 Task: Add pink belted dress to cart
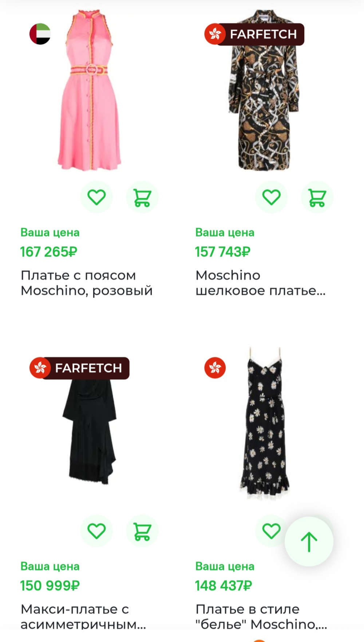point(142,197)
